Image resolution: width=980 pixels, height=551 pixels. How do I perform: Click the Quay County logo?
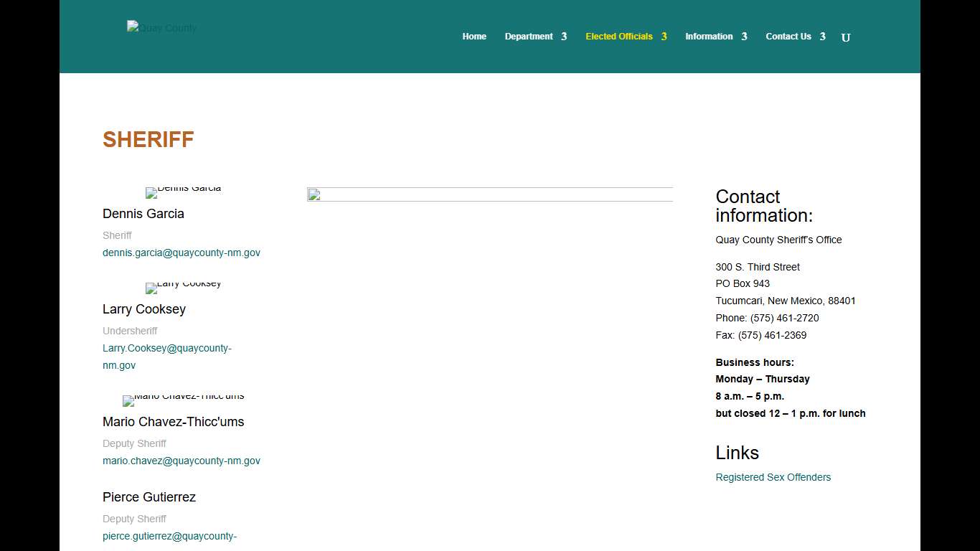tap(161, 28)
